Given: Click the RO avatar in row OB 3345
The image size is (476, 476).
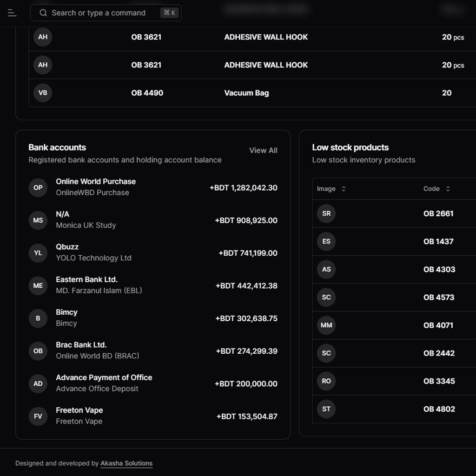Looking at the screenshot, I should tap(326, 381).
